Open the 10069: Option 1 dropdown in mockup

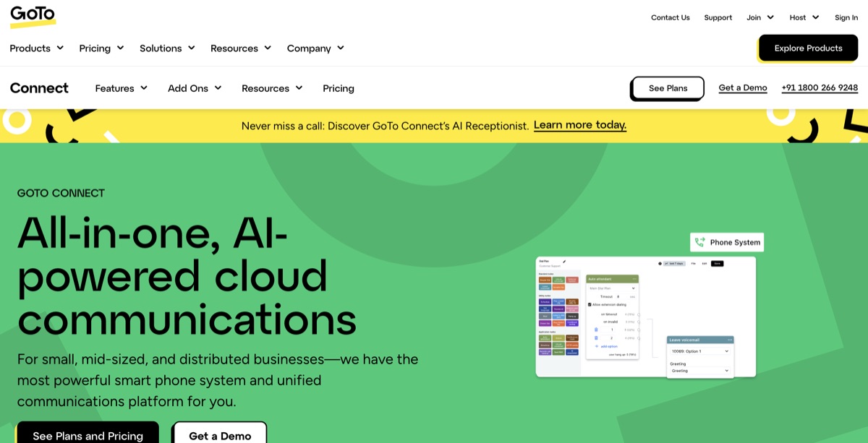pos(700,351)
